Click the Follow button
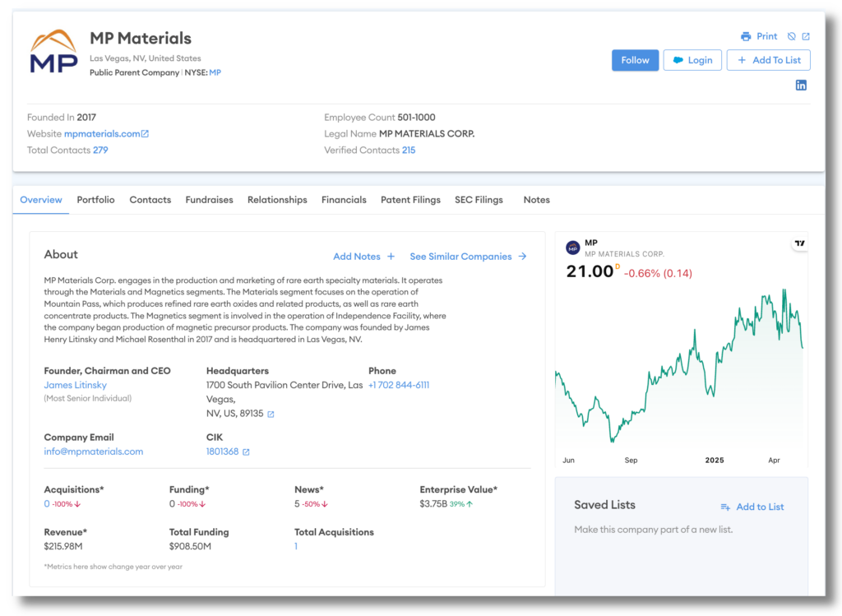 click(636, 60)
